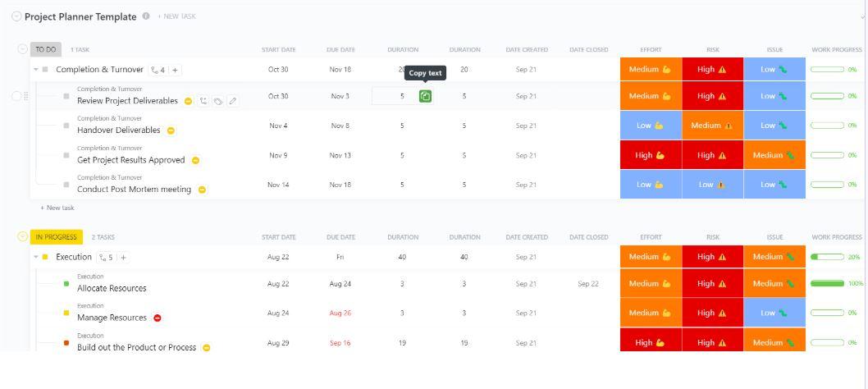Image resolution: width=868 pixels, height=389 pixels.
Task: Collapse the IN PROGRESS status group
Action: click(x=23, y=236)
